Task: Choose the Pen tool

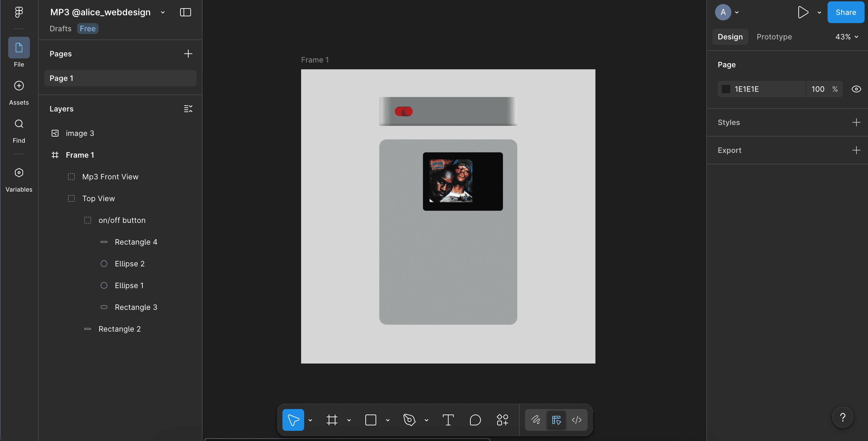Action: pyautogui.click(x=409, y=420)
